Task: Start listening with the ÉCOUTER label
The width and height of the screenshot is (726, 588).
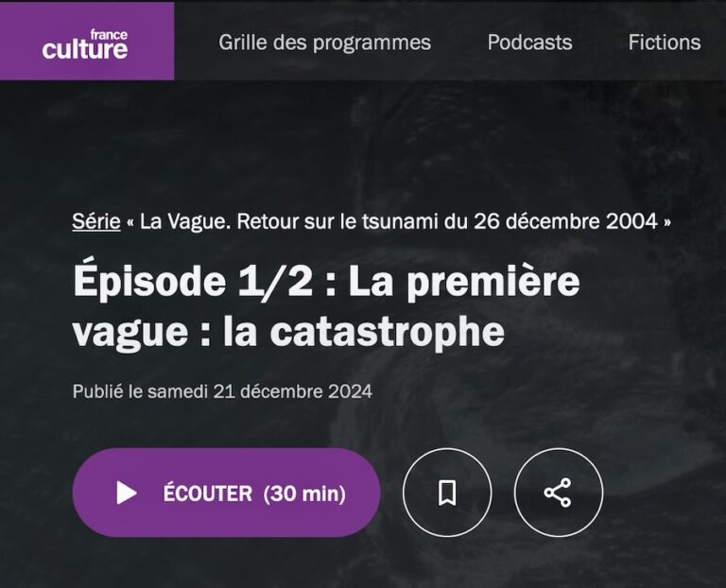Action: coord(207,493)
